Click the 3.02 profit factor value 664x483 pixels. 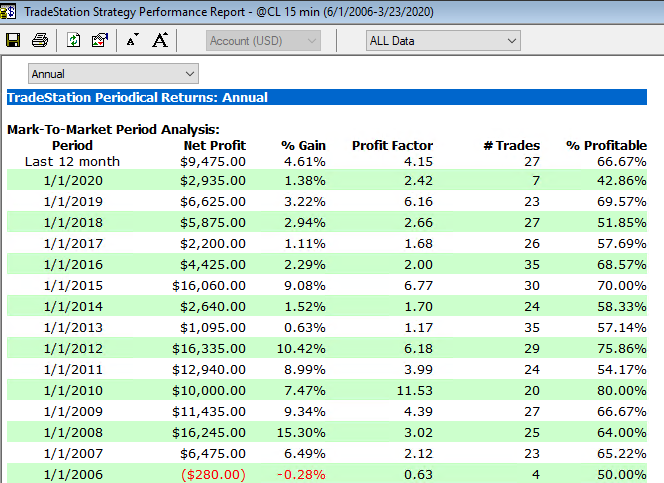(418, 433)
